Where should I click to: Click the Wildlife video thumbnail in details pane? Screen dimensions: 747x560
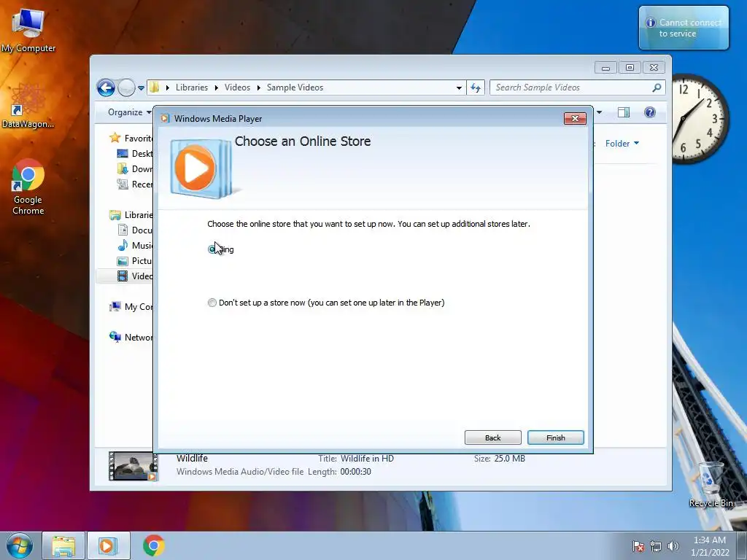tap(133, 466)
